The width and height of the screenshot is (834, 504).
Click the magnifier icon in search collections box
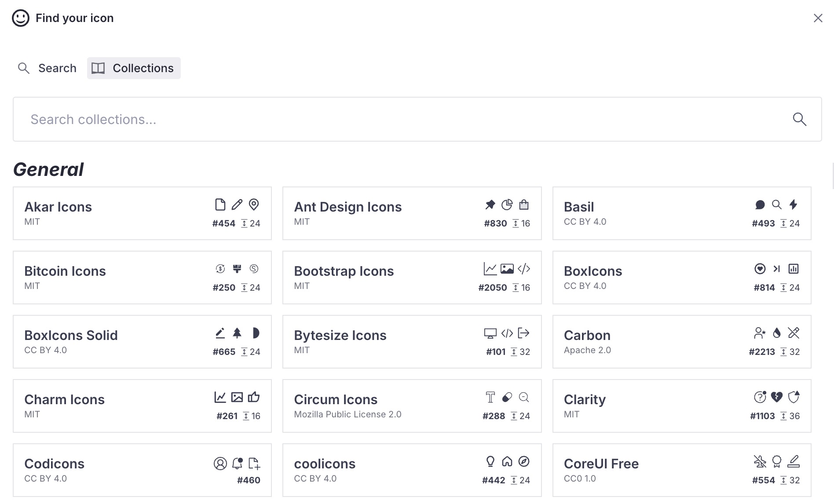[x=799, y=119]
